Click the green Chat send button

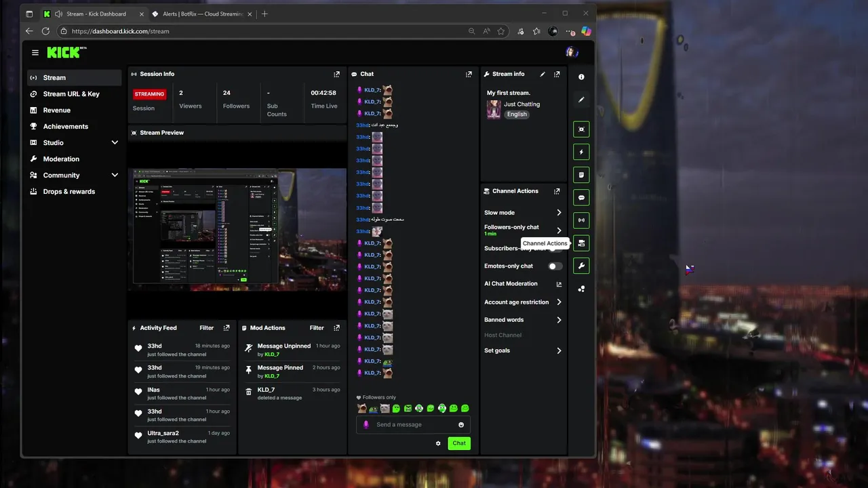459,443
